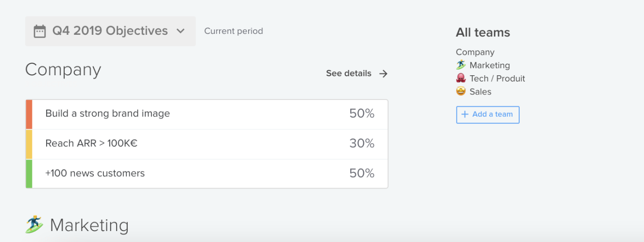The height and width of the screenshot is (242, 644).
Task: Select Marketing in the All teams list
Action: [490, 65]
